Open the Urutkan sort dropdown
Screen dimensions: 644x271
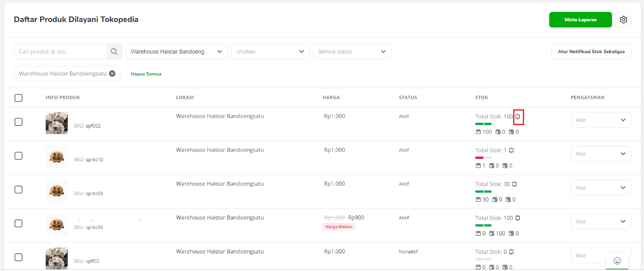pos(270,51)
